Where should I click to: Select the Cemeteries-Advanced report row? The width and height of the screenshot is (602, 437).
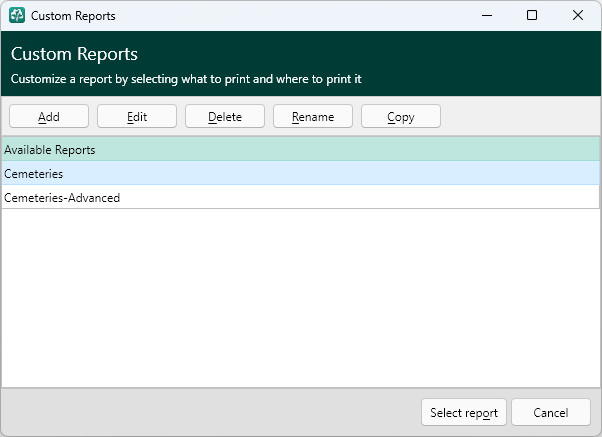[x=301, y=197]
